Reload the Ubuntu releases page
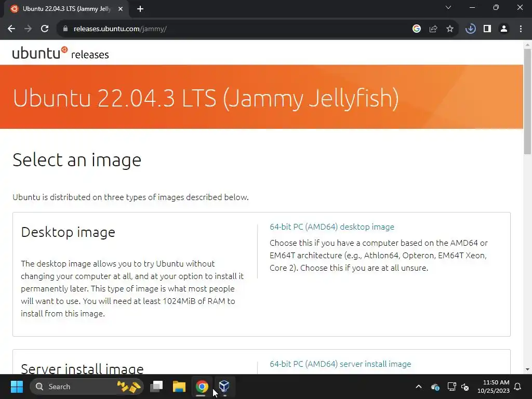 [45, 29]
